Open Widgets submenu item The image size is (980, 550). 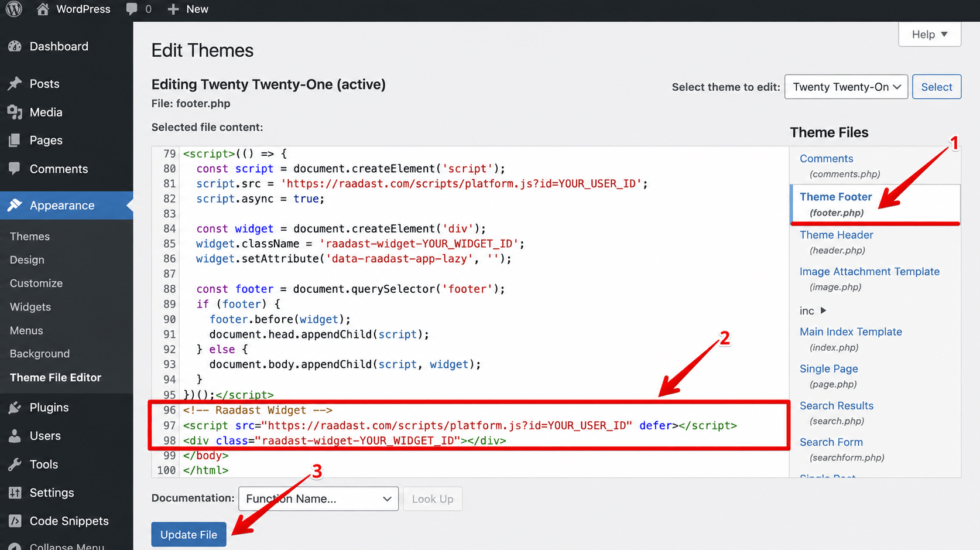tap(30, 307)
